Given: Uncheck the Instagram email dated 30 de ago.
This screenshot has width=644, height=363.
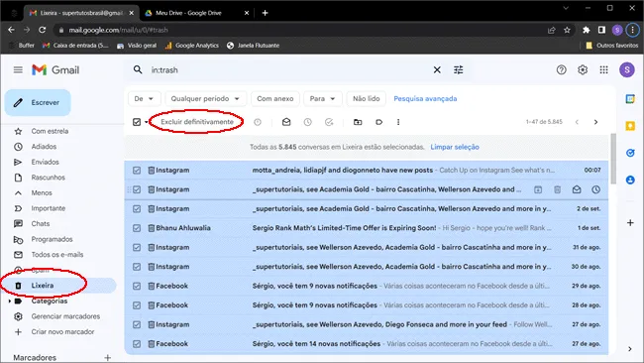Looking at the screenshot, I should [137, 267].
